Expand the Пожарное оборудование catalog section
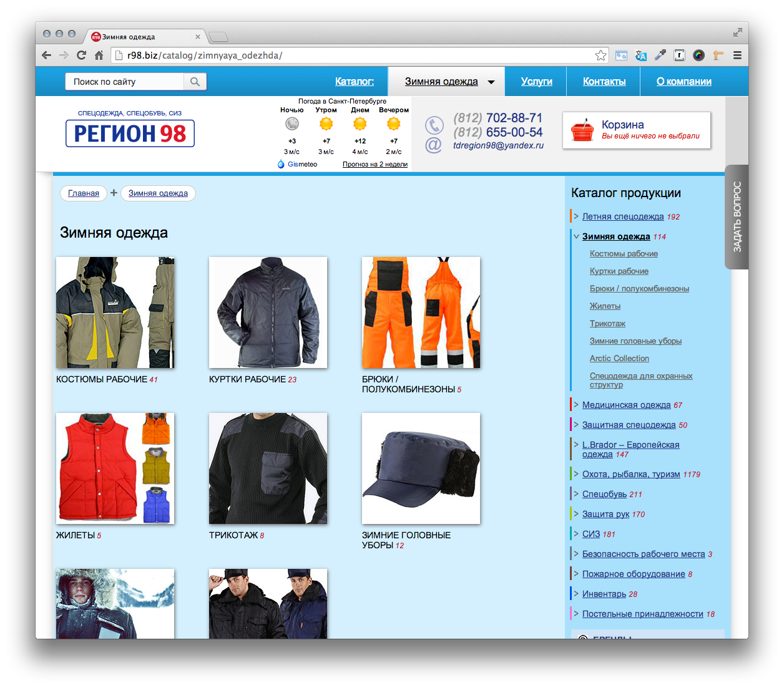784x688 pixels. coord(576,574)
